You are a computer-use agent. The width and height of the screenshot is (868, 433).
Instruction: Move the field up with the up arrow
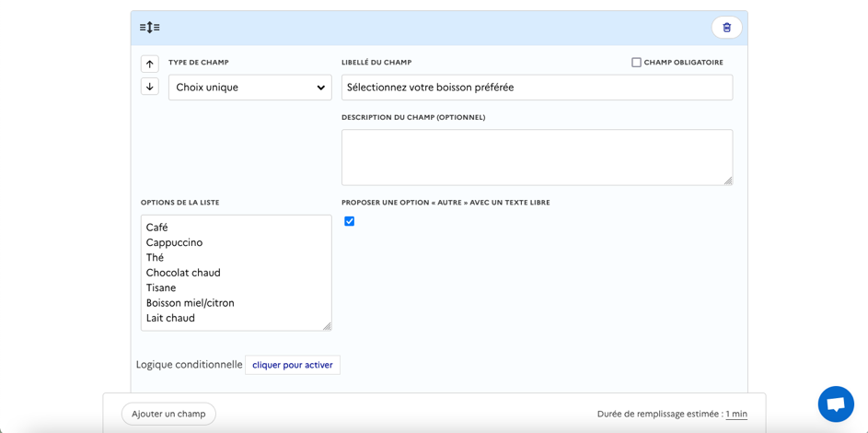point(150,64)
